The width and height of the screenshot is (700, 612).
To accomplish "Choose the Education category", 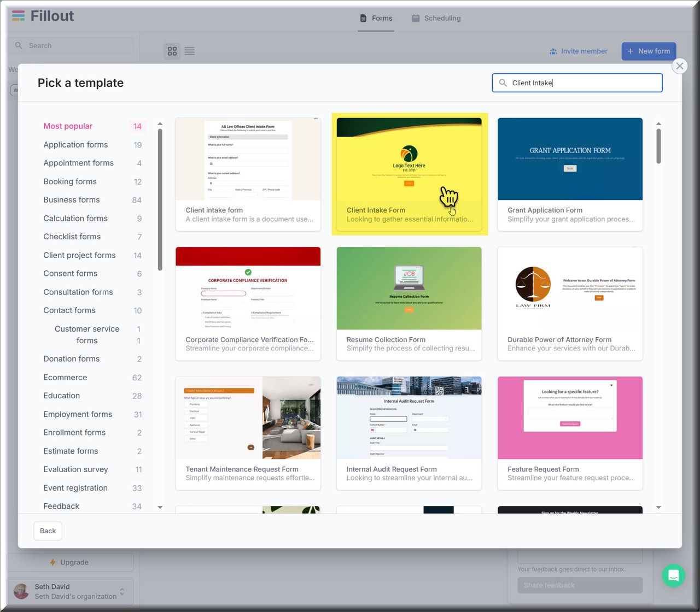I will [92, 396].
